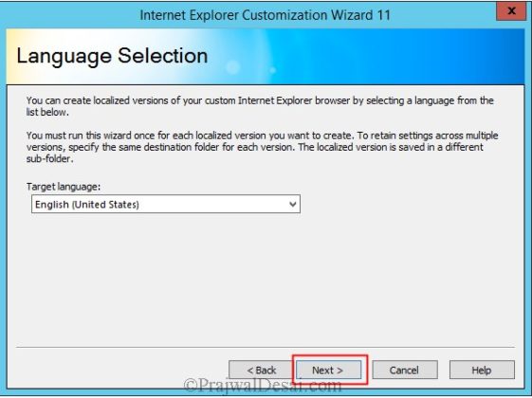Click the Target language label
Screen dimensions: 532x398
(x=64, y=187)
